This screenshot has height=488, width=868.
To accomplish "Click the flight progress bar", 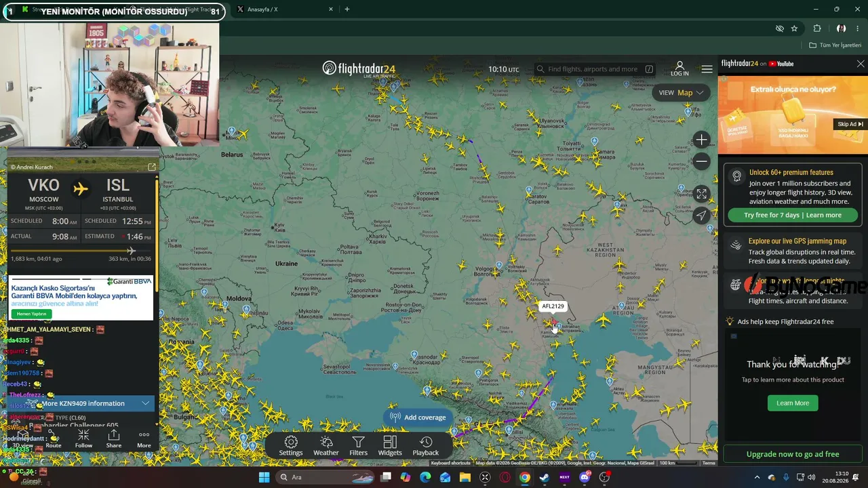I will (81, 251).
